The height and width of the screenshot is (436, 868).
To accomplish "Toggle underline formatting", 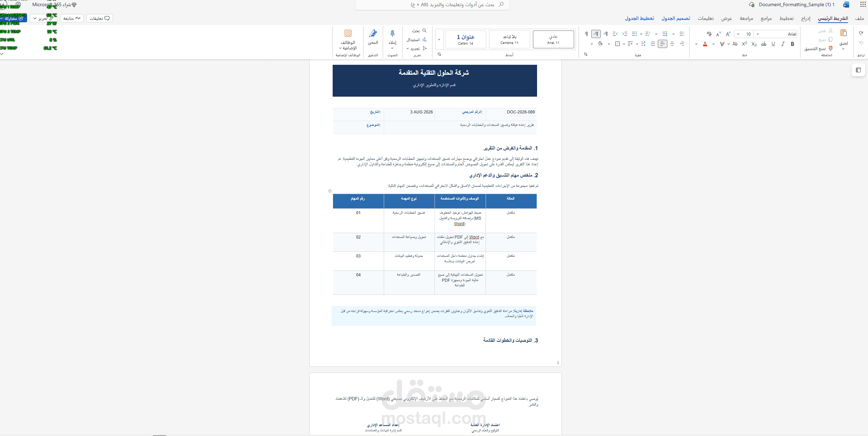I will pyautogui.click(x=773, y=44).
